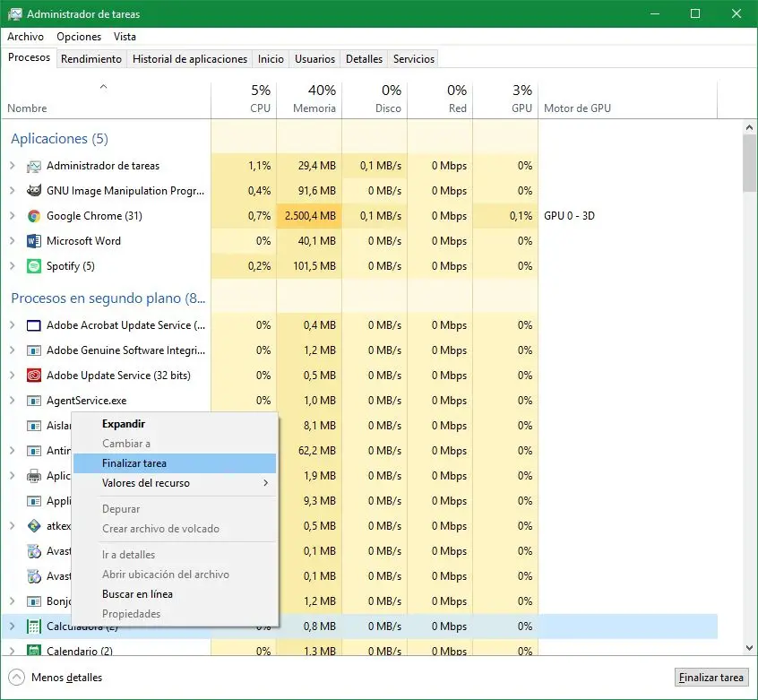
Task: Collapse view with Menos detalles arrow
Action: (x=16, y=678)
